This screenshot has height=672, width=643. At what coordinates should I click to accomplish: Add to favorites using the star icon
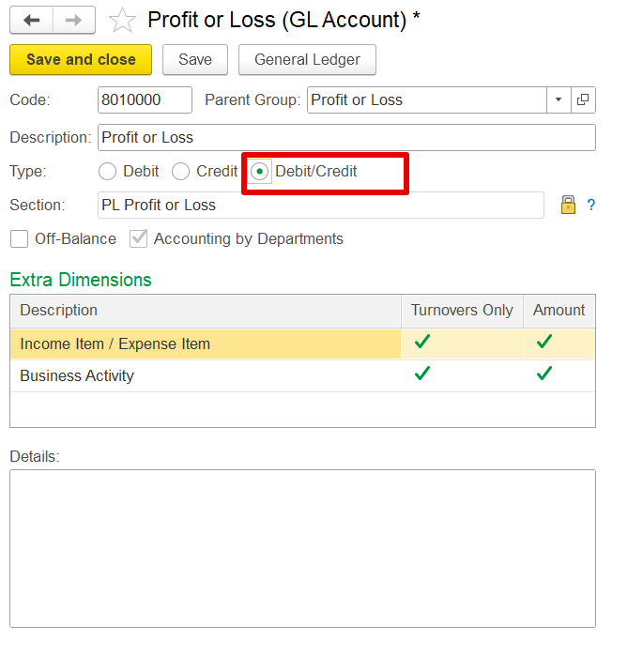pos(122,20)
